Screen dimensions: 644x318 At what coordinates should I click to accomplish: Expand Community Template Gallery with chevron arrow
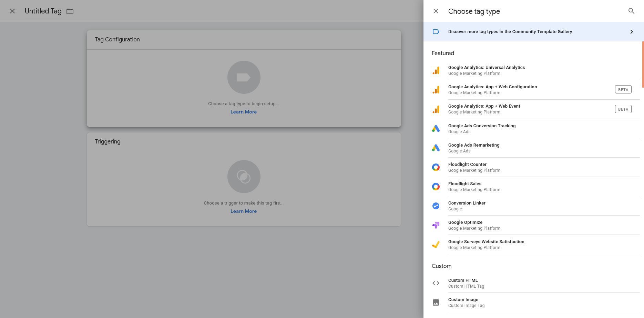pyautogui.click(x=631, y=32)
